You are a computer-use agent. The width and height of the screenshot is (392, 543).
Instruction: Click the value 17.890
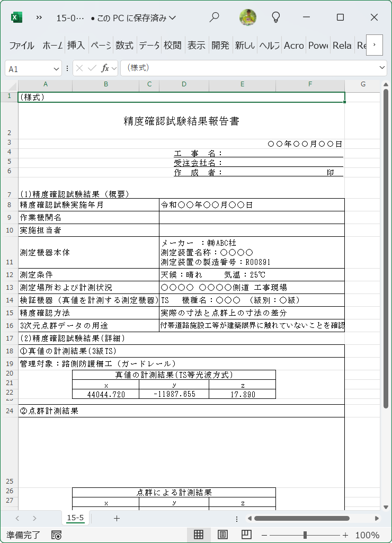[x=243, y=395]
